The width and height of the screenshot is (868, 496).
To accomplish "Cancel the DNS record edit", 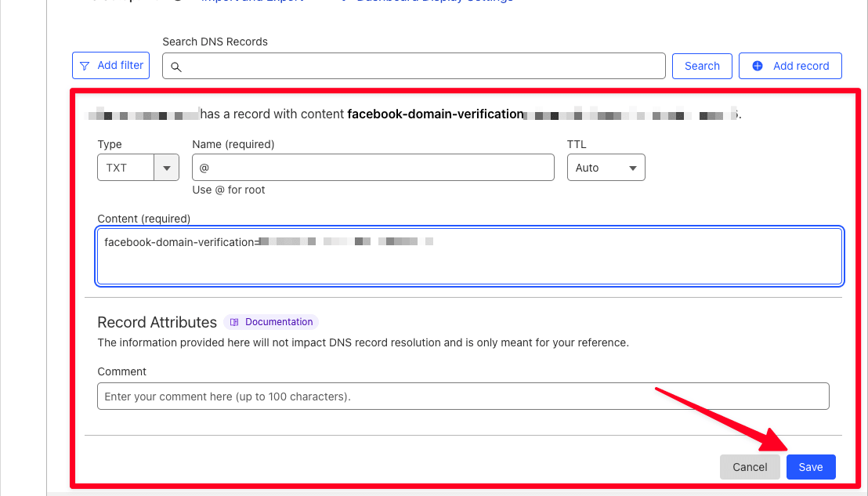I will [x=750, y=467].
